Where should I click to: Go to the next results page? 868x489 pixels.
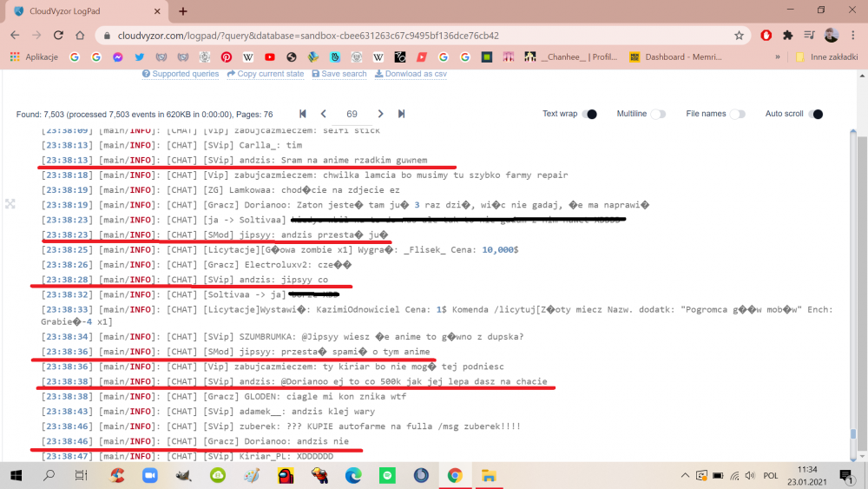click(380, 114)
